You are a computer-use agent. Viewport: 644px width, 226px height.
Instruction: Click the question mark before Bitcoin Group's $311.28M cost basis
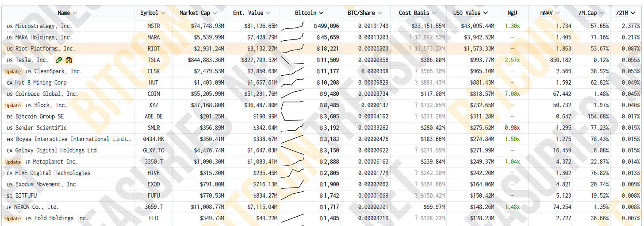[416, 117]
